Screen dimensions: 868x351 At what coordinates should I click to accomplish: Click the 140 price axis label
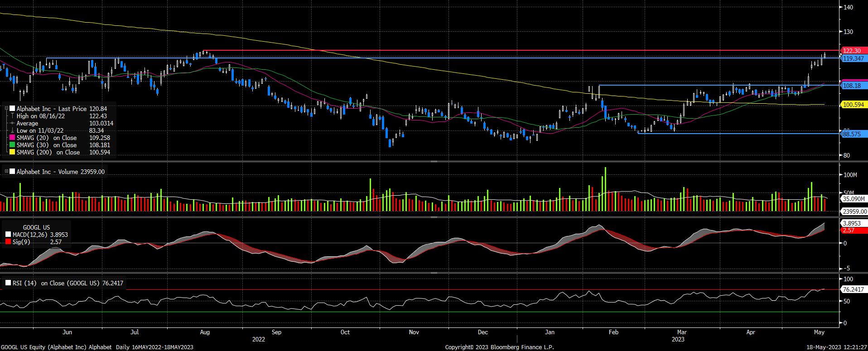click(849, 7)
